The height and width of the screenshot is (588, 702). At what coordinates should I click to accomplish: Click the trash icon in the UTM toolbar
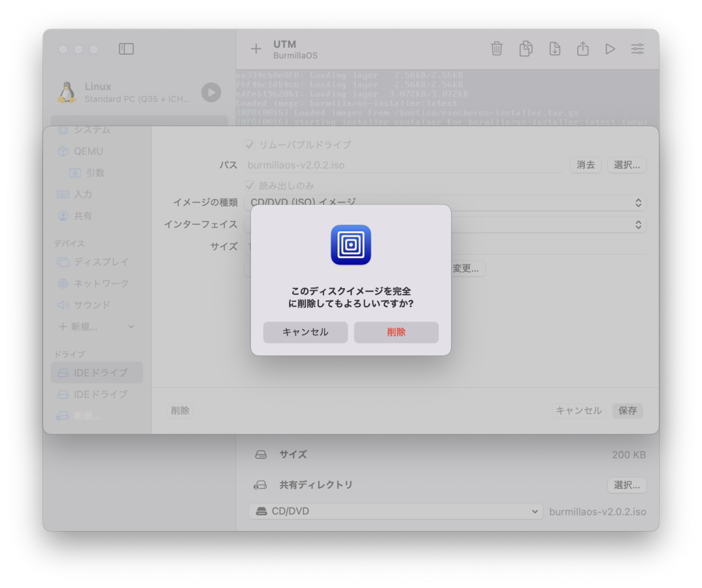pyautogui.click(x=497, y=49)
